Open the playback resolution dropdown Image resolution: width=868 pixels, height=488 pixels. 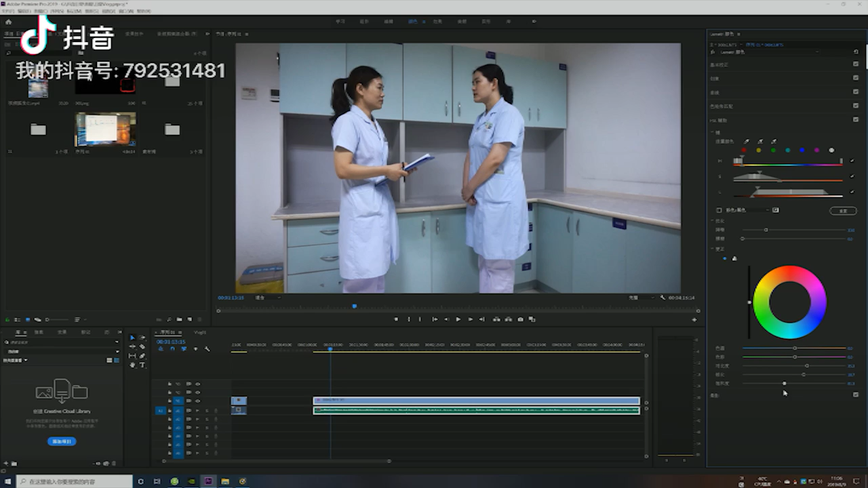point(641,297)
